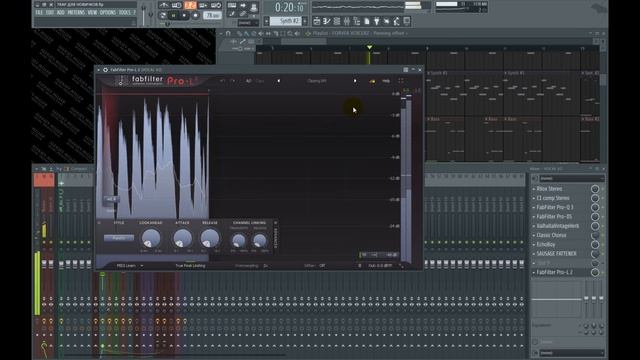Adjust the Lookahead knob

(151, 238)
